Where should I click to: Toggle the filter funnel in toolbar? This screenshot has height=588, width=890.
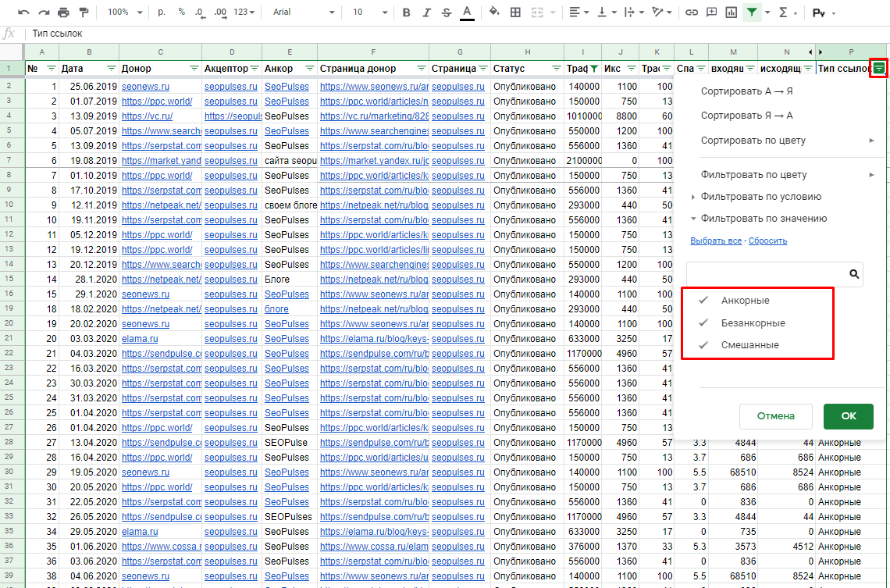(x=752, y=12)
